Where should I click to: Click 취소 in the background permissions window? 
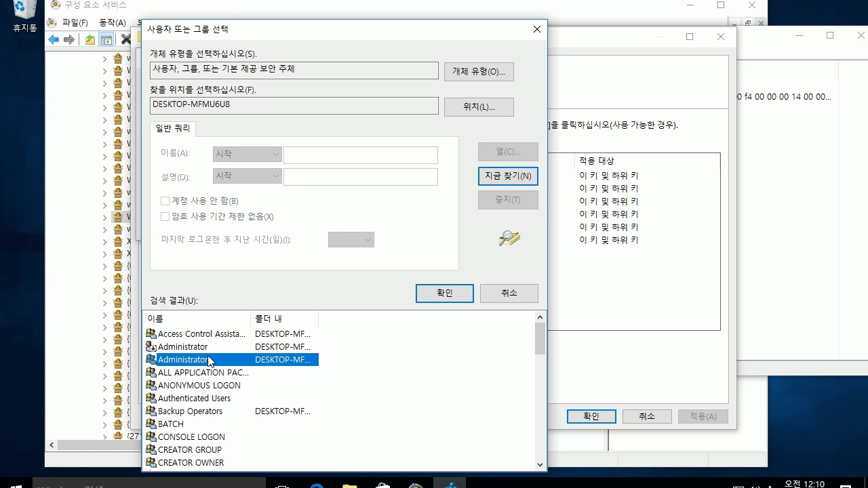(x=647, y=416)
